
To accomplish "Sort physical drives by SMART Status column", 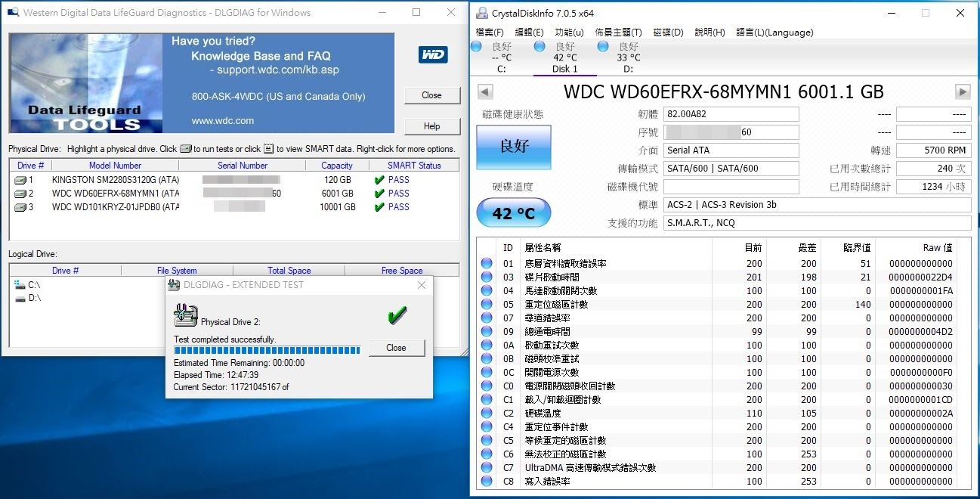I will tap(413, 166).
